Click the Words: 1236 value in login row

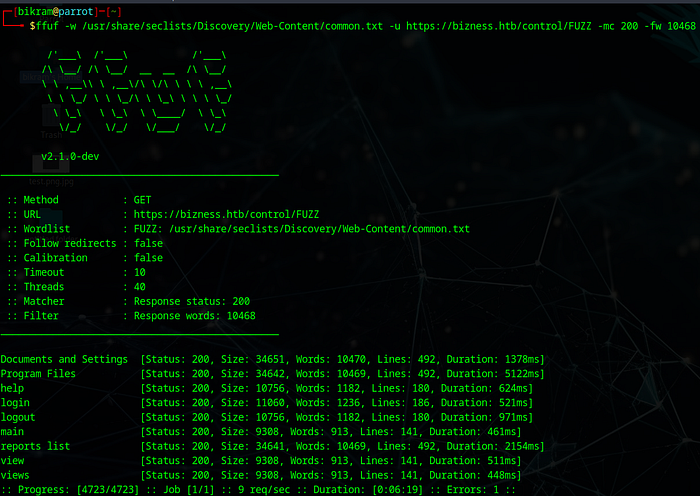[x=328, y=403]
